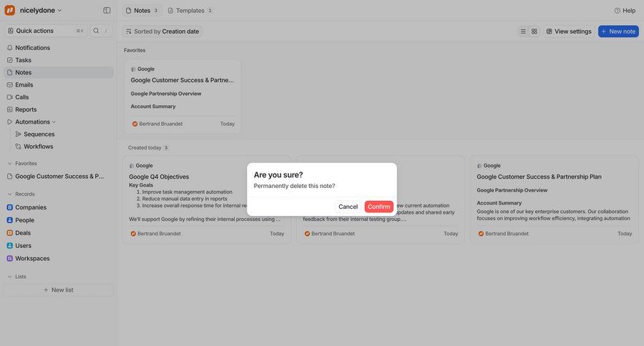The image size is (644, 346).
Task: Open the Google Customer Success & Partnership Plan card
Action: coord(554,199)
